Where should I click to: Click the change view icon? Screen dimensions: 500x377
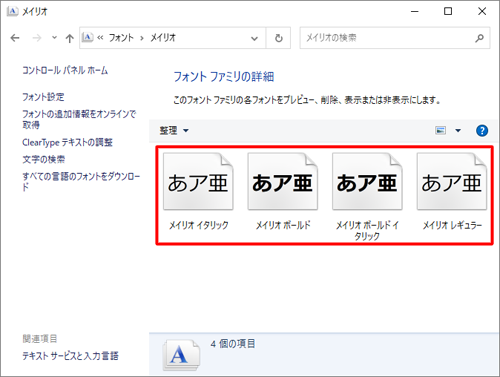[441, 130]
